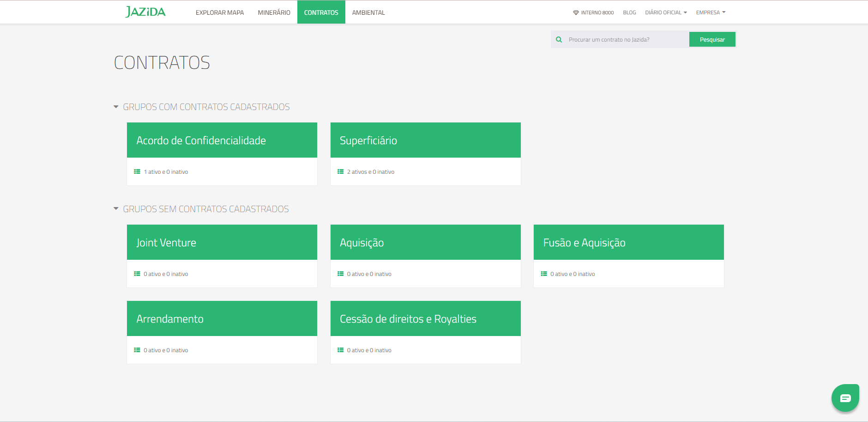Open the Empresa dropdown menu
Viewport: 868px width, 422px height.
(711, 12)
